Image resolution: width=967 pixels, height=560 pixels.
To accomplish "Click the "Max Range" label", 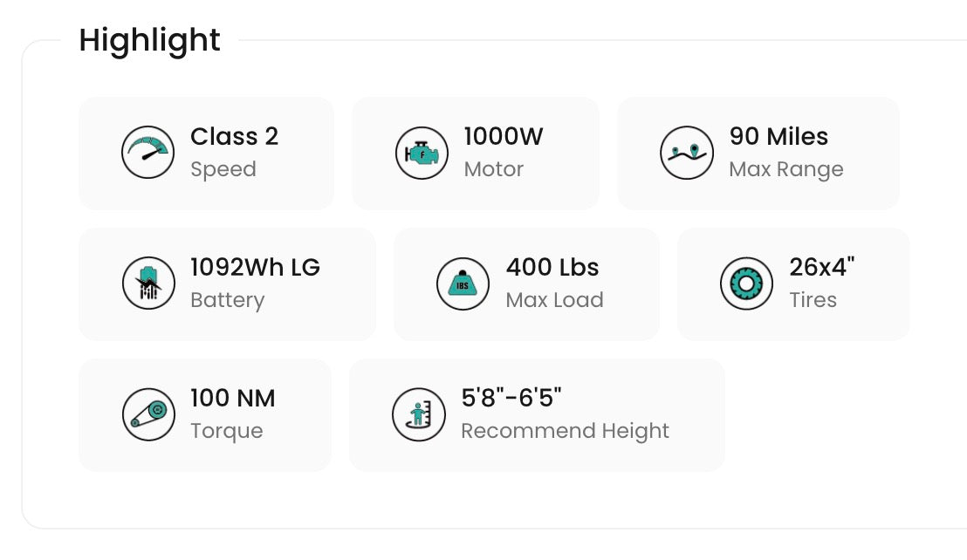I will click(x=785, y=169).
